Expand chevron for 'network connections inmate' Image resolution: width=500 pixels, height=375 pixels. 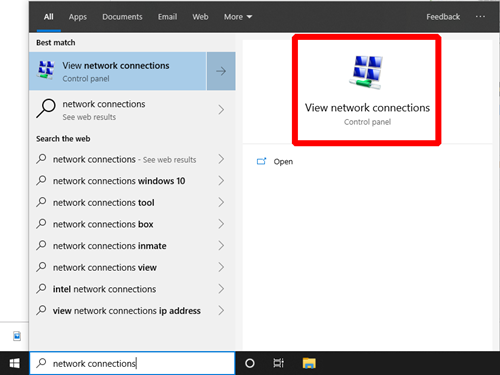point(221,246)
